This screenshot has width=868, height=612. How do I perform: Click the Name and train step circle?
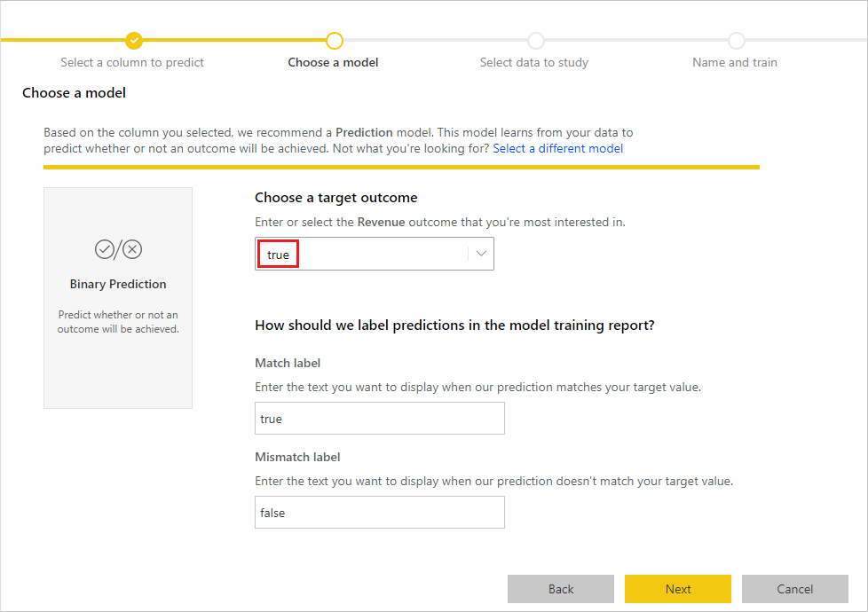[x=737, y=41]
